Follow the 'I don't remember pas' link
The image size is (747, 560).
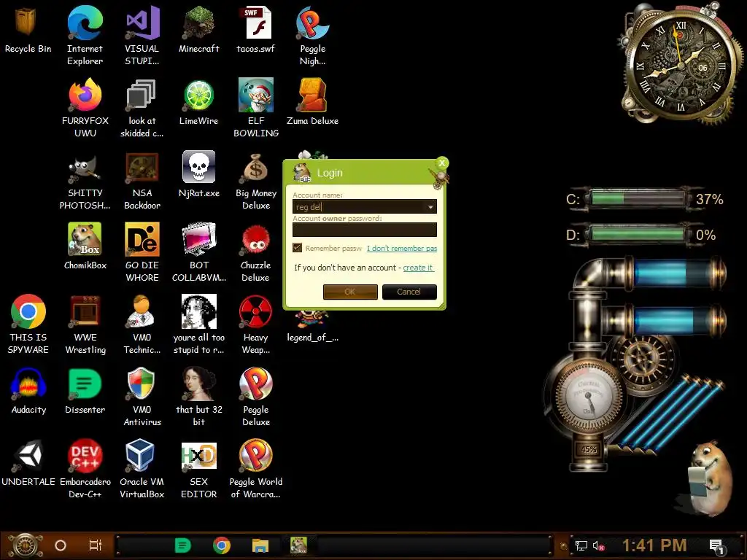pyautogui.click(x=402, y=248)
